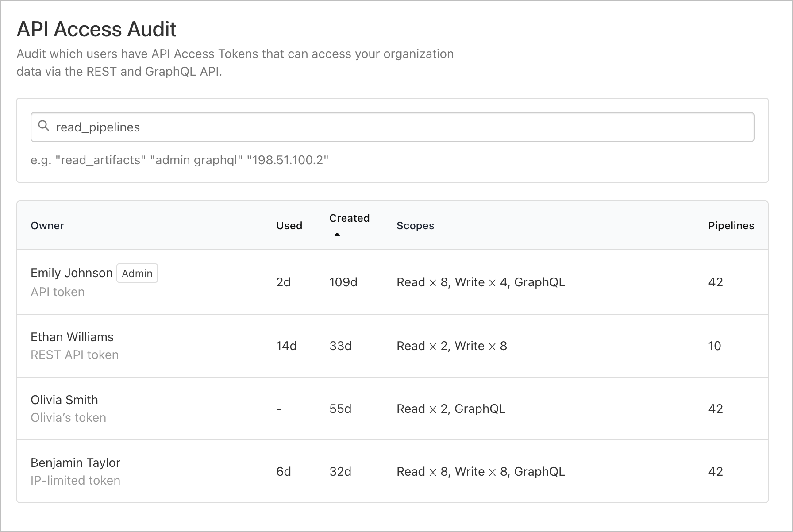Click the sort indicator under Created
This screenshot has height=532, width=793.
(337, 235)
